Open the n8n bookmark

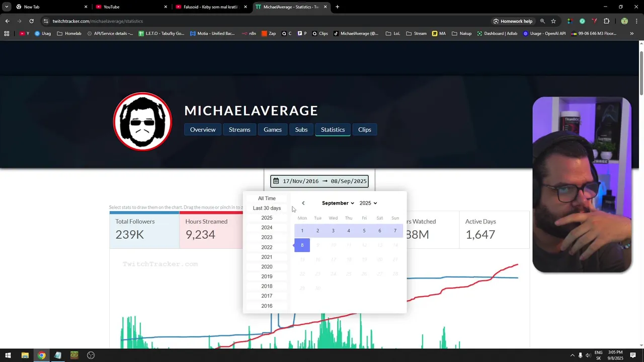click(x=249, y=34)
